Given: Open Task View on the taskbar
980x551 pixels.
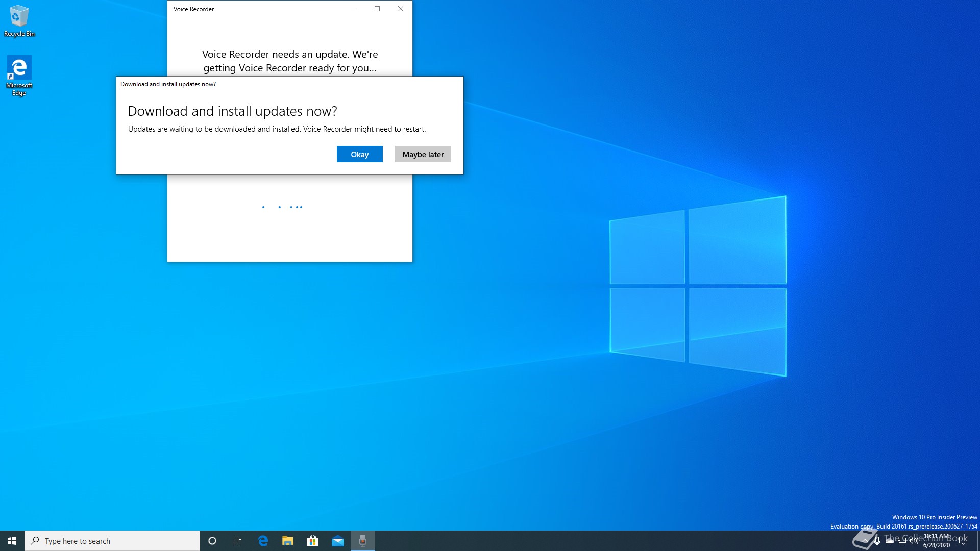Looking at the screenshot, I should 237,541.
